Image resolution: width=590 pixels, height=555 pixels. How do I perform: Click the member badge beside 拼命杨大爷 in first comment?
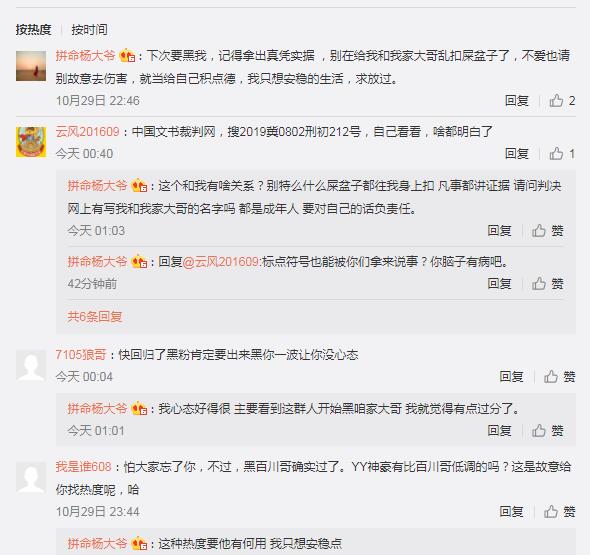pos(127,56)
